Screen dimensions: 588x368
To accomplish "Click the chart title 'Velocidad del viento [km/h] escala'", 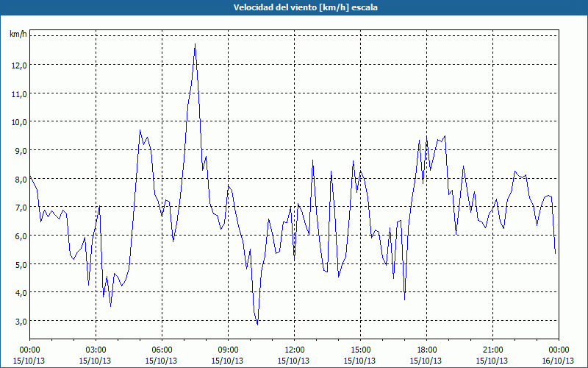I will tap(305, 7).
